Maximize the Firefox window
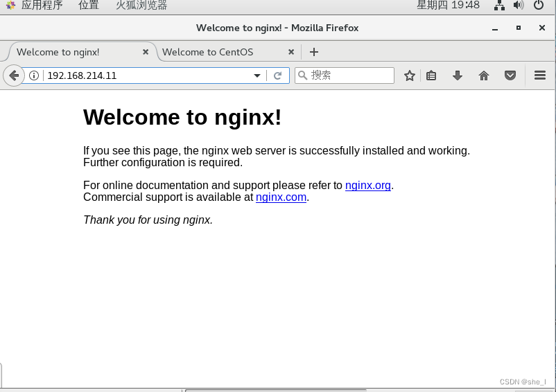556x392 pixels. pos(519,28)
